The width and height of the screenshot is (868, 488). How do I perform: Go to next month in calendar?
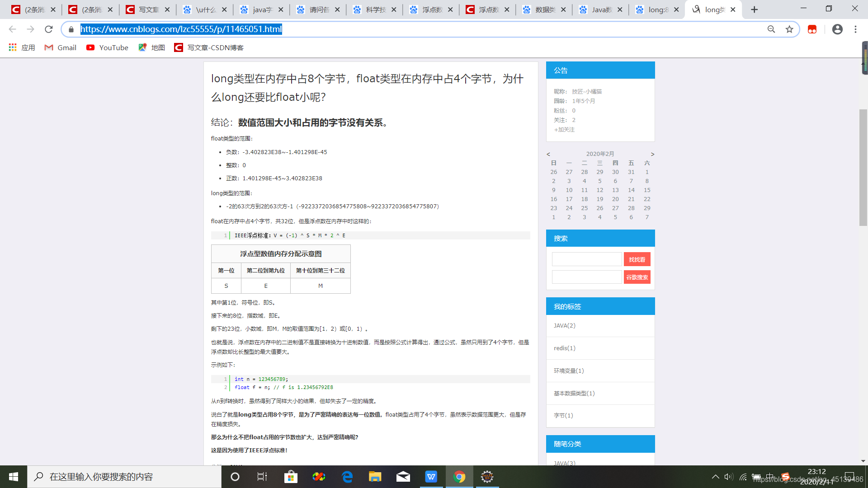tap(652, 154)
